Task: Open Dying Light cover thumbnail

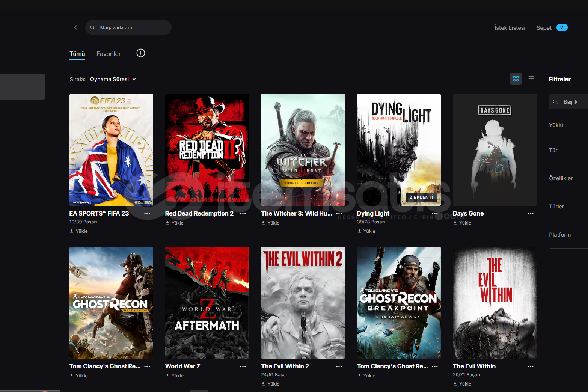Action: (x=399, y=150)
